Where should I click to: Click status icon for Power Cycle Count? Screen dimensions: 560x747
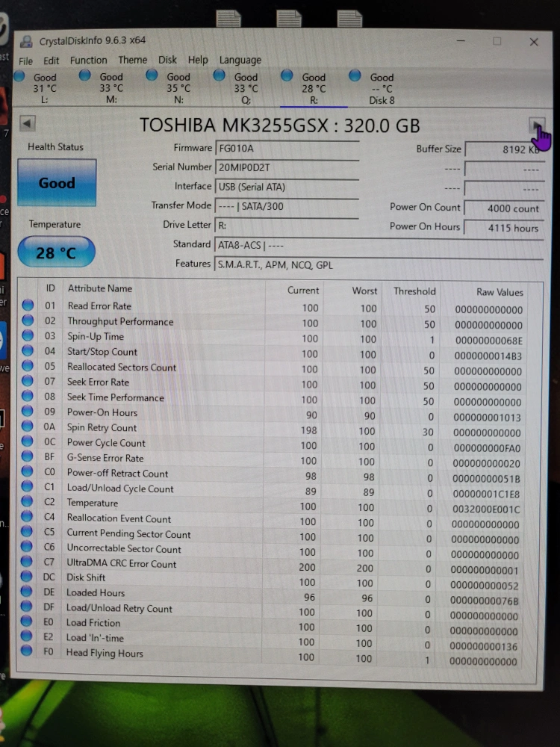[x=27, y=441]
